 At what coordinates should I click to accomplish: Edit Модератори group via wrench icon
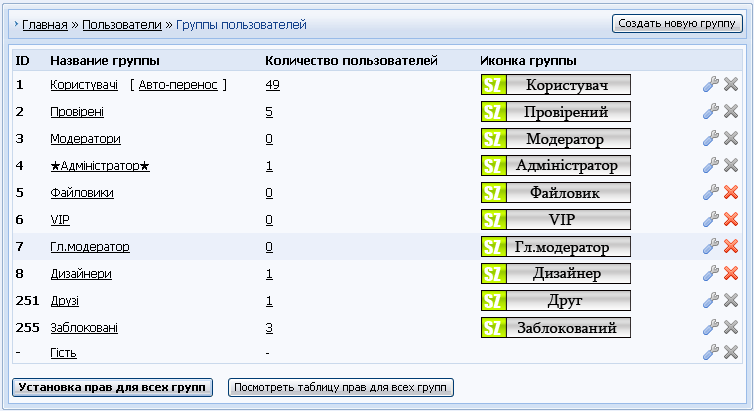711,138
